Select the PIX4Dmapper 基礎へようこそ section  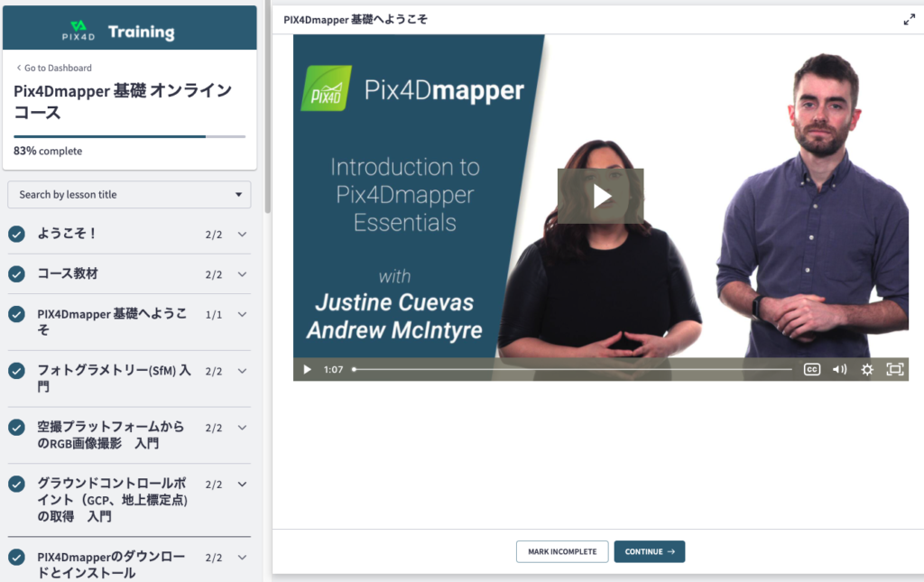(113, 322)
